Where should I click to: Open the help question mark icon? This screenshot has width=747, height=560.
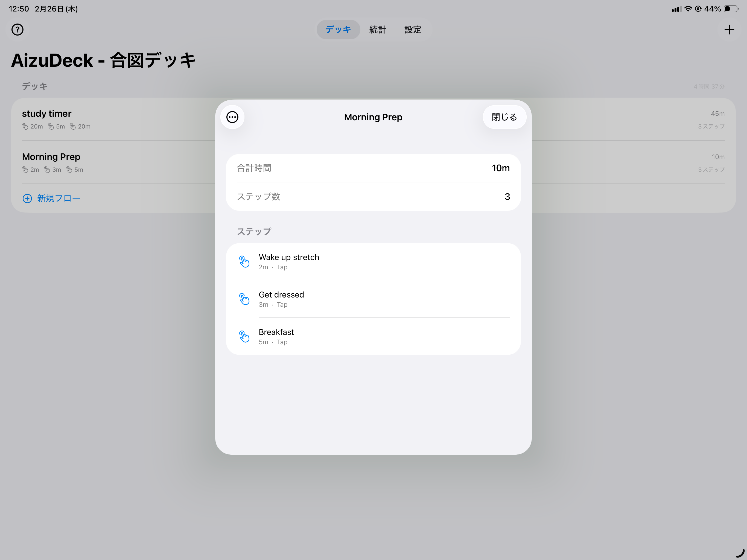coord(17,30)
